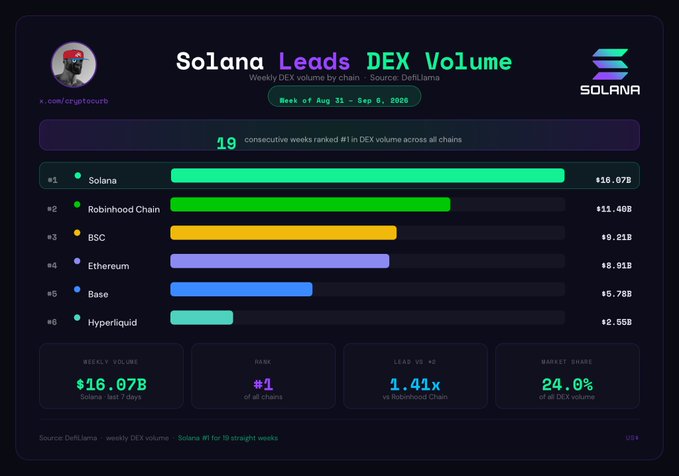This screenshot has width=679, height=476.
Task: Click the #3 rank number
Action: [52, 237]
